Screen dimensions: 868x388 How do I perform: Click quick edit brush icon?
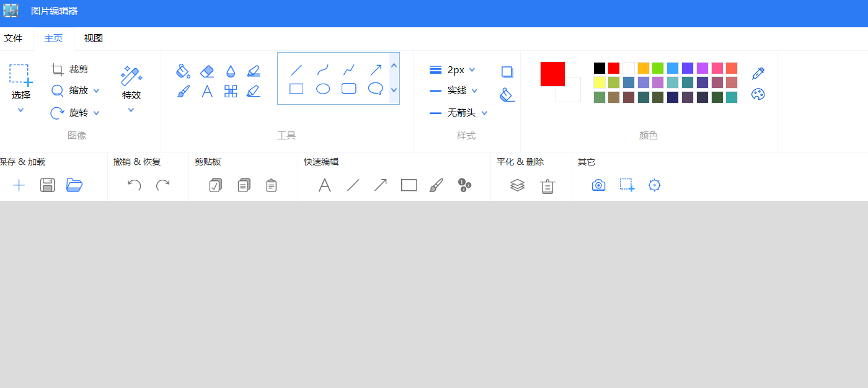tap(436, 185)
